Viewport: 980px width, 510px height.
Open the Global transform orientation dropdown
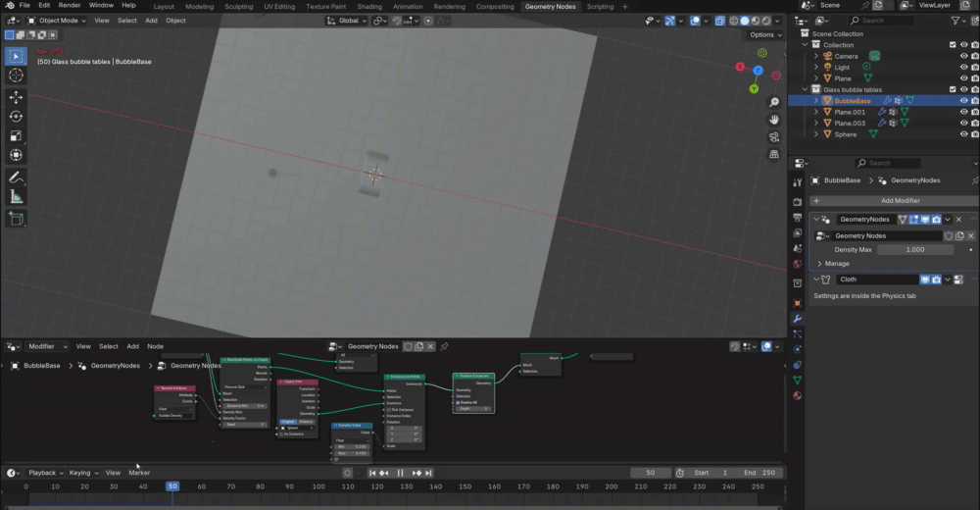point(347,21)
